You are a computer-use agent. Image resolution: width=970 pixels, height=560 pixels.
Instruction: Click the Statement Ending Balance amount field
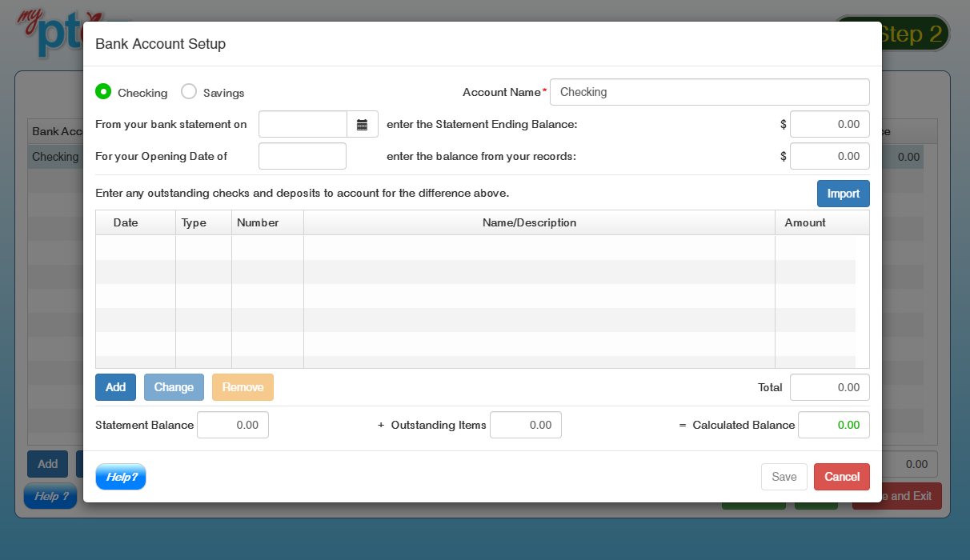point(829,124)
